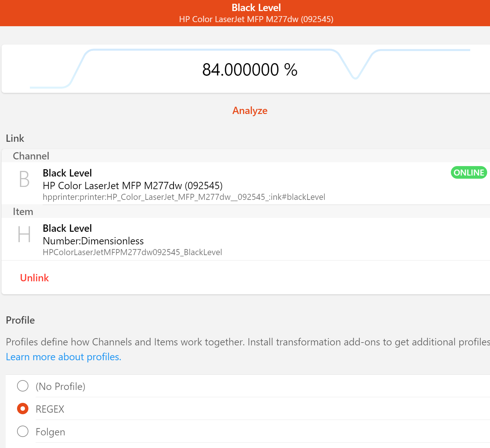Click channel UID hpprinter ink#blackLevel text
Image resolution: width=490 pixels, height=448 pixels.
click(184, 197)
